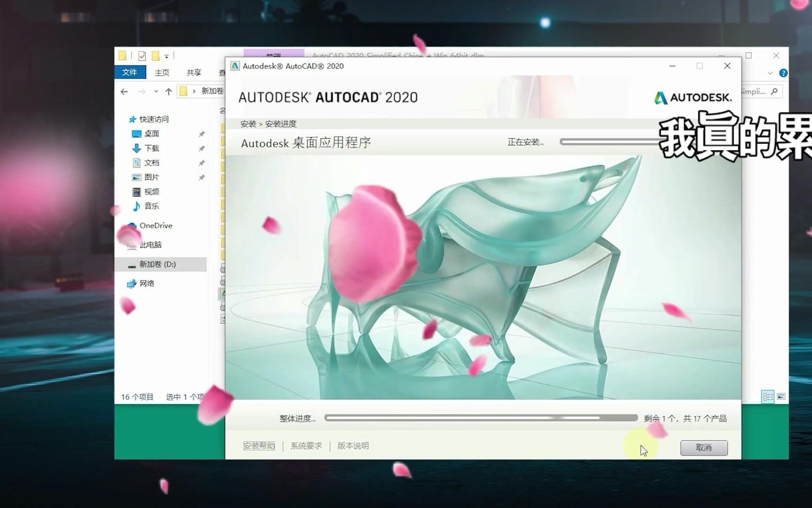Open the 文件 menu in File Explorer
Screen dimensions: 812x508
[x=130, y=72]
